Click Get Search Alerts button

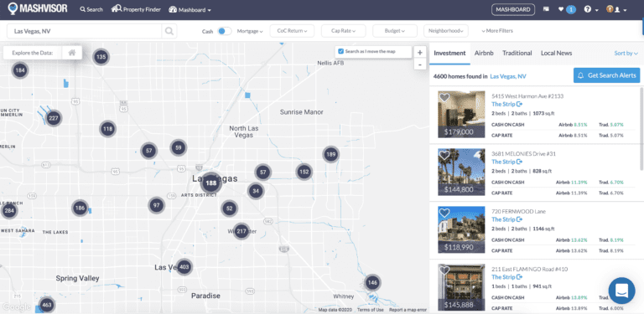[606, 75]
